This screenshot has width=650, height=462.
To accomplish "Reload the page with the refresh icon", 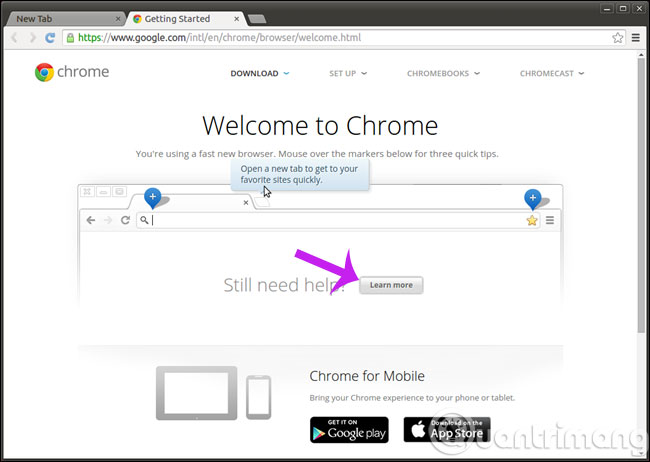I will 50,38.
